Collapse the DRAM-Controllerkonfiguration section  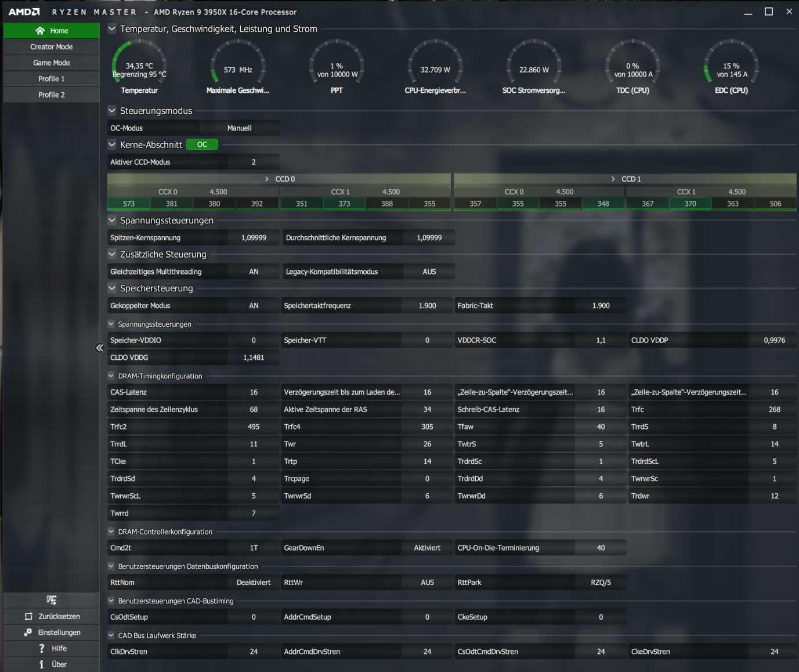tap(111, 532)
